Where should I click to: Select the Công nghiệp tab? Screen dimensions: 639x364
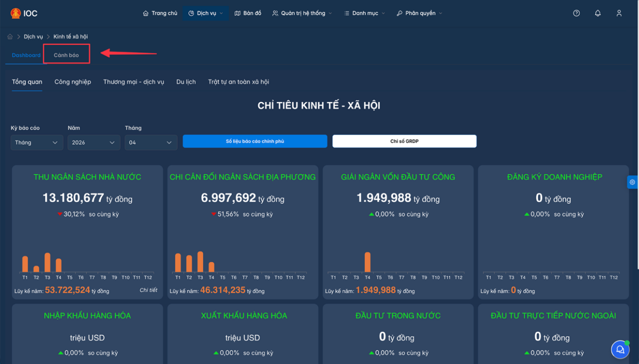tap(73, 82)
